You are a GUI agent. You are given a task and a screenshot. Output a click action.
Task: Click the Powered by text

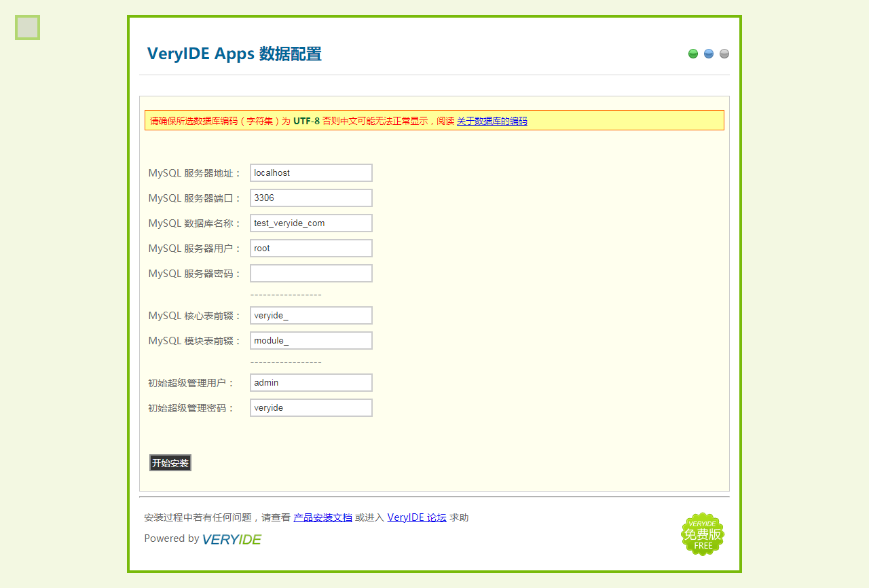point(172,538)
